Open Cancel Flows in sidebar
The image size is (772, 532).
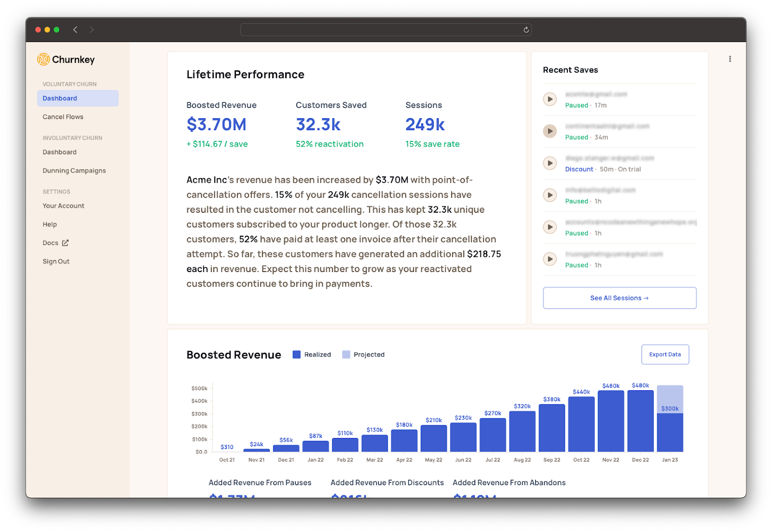pyautogui.click(x=63, y=117)
